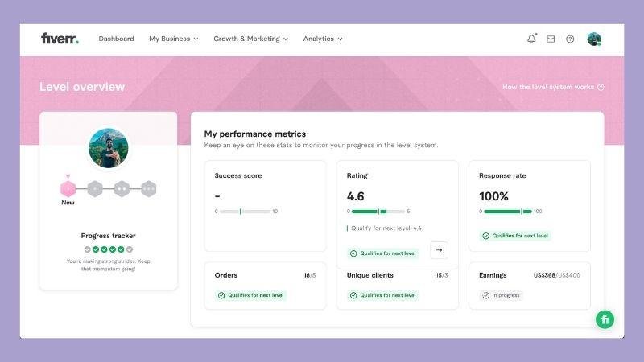Open the user profile avatar menu
The width and height of the screenshot is (644, 362).
[x=594, y=39]
